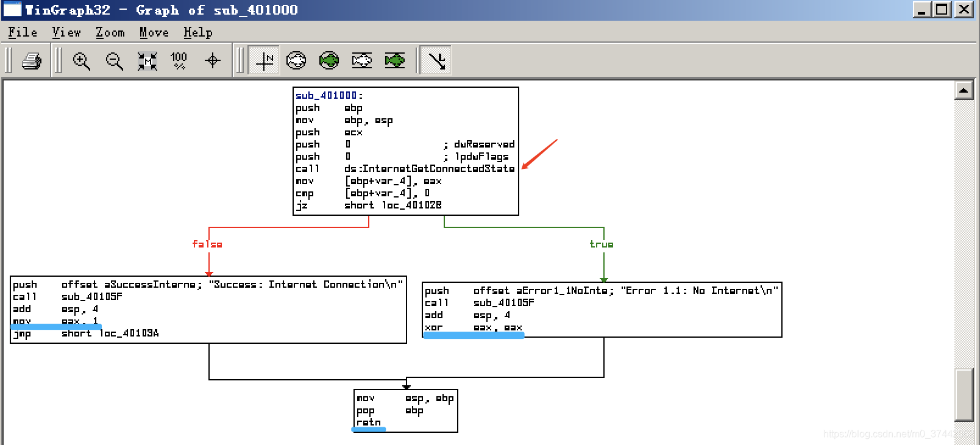
Task: Select the first fisheye view icon
Action: tap(296, 60)
